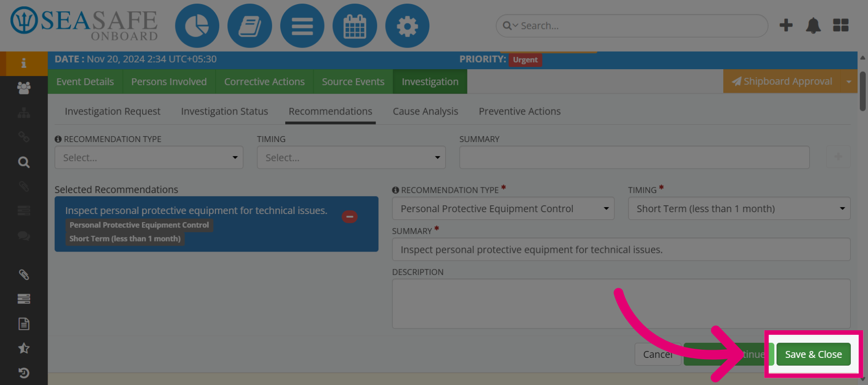Screen dimensions: 868x385
Task: Select the Investigation tab
Action: tap(430, 81)
